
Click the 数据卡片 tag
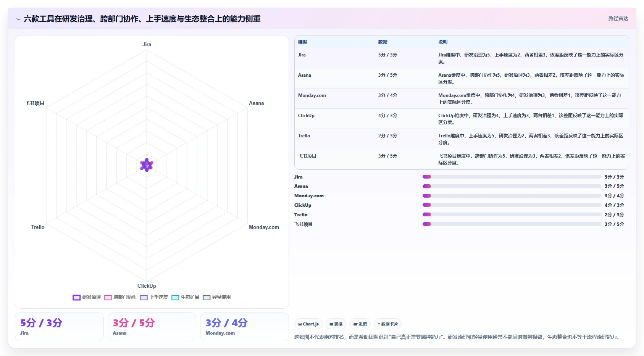point(388,324)
